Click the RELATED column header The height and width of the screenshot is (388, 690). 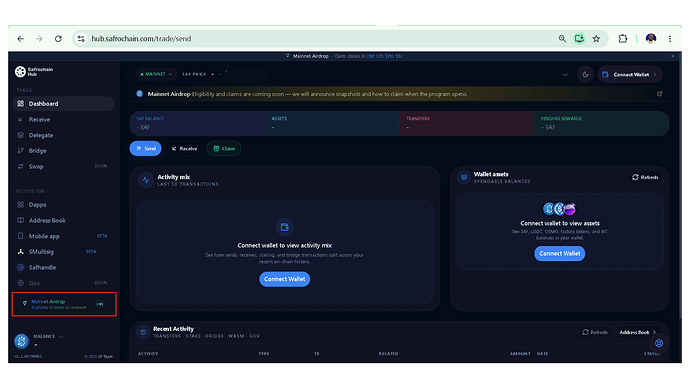click(389, 354)
